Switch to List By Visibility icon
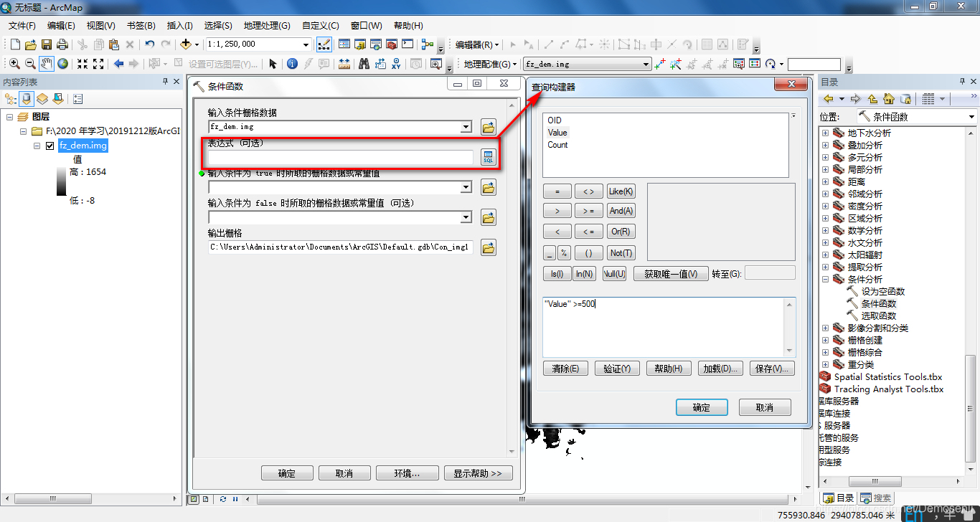Screen dimensions: 980x522 pos(42,98)
